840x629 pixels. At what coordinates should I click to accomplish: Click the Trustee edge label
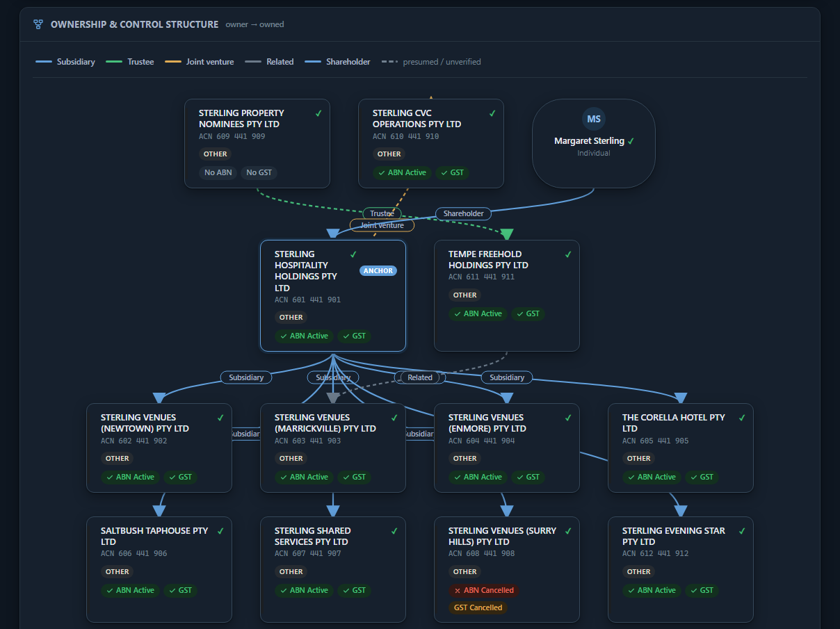382,214
